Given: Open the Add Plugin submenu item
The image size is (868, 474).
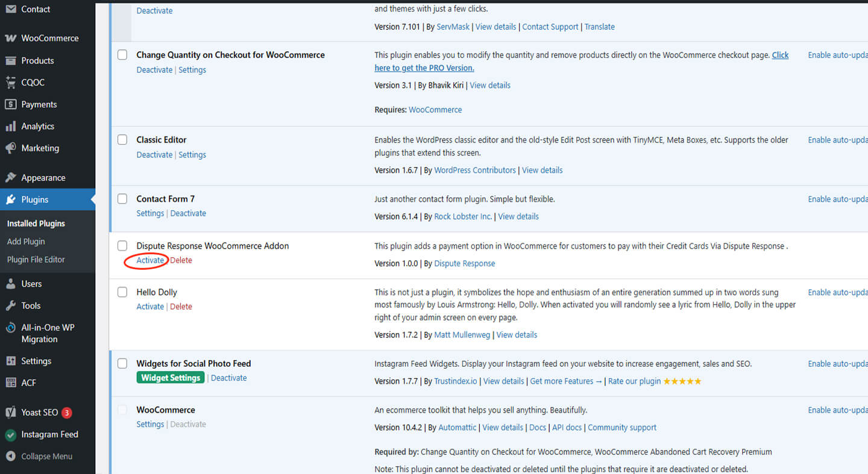Looking at the screenshot, I should [26, 242].
